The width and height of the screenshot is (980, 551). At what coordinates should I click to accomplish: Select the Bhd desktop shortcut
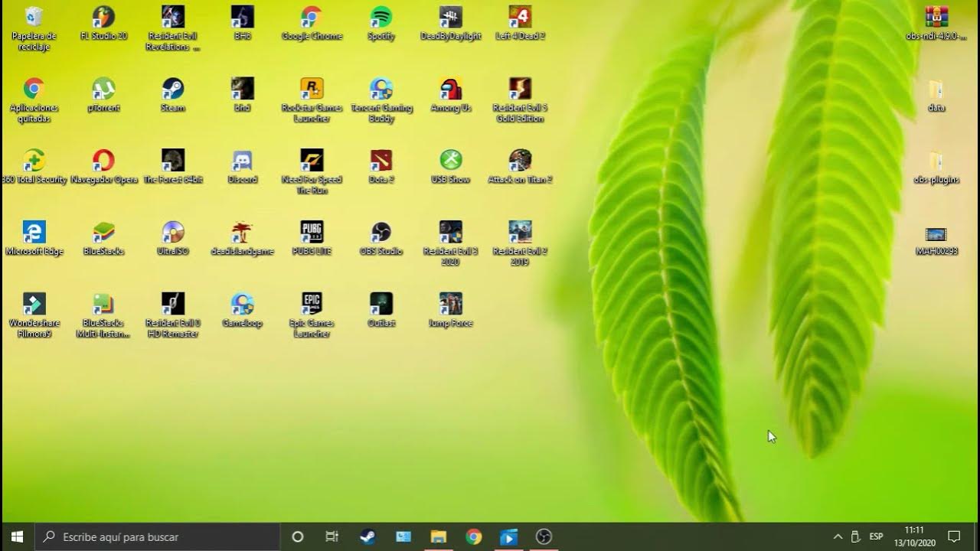pyautogui.click(x=243, y=95)
